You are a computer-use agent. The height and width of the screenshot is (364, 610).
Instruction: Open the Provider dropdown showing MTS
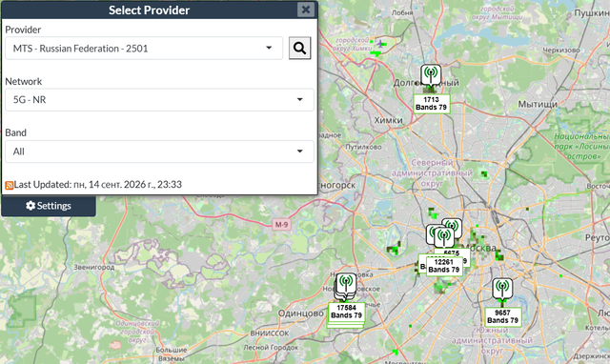144,49
